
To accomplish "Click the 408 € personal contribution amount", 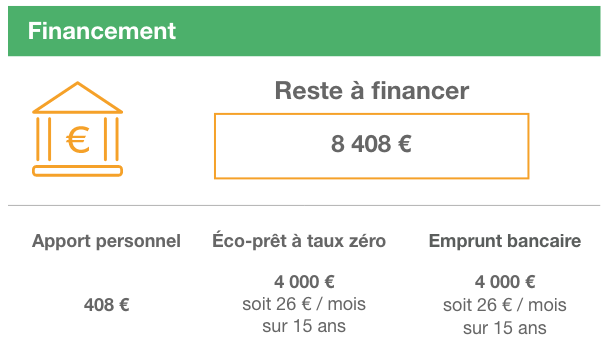I will click(107, 305).
